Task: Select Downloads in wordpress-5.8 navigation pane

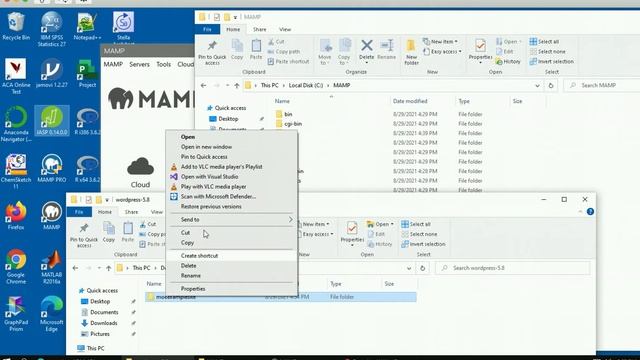Action: [104, 323]
